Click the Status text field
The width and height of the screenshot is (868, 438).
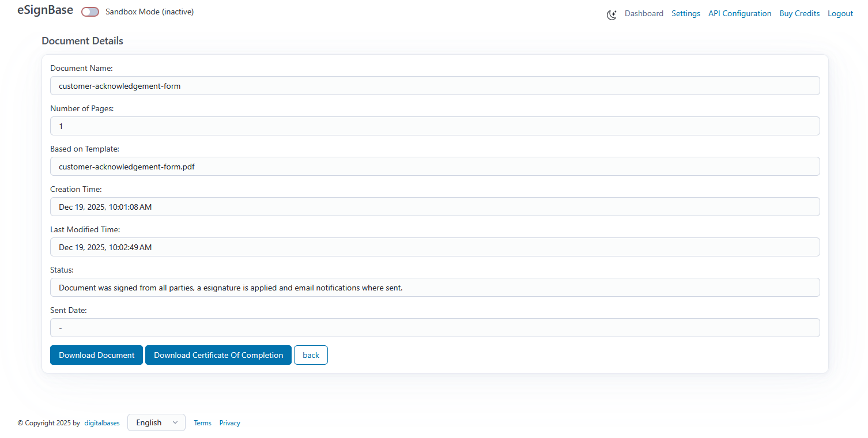click(x=435, y=288)
